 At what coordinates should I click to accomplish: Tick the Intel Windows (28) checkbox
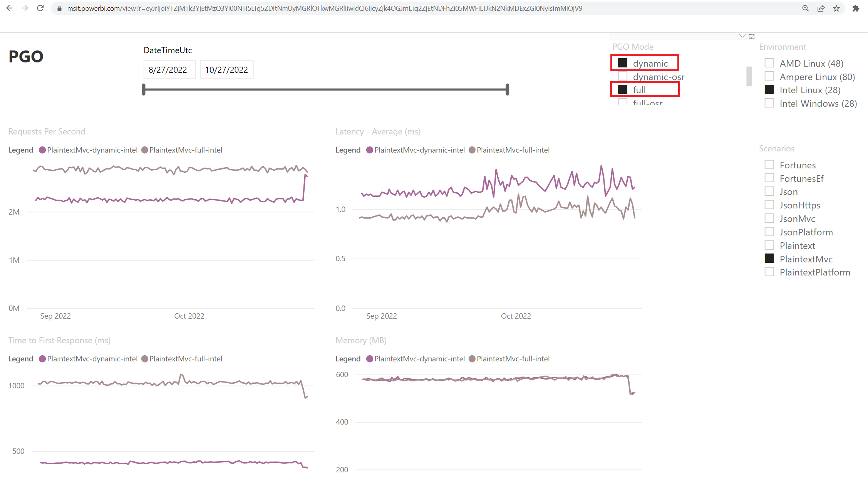tap(769, 103)
